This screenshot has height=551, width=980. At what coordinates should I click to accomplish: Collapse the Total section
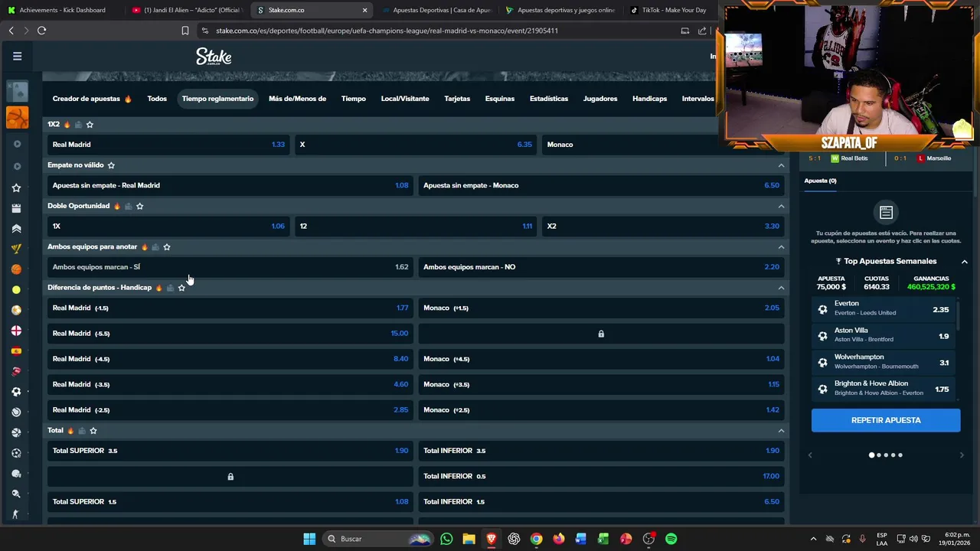pos(781,430)
